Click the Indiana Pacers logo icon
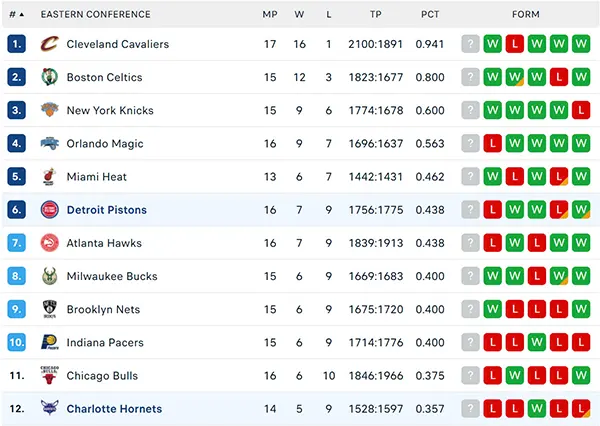The height and width of the screenshot is (426, 600). pyautogui.click(x=50, y=342)
